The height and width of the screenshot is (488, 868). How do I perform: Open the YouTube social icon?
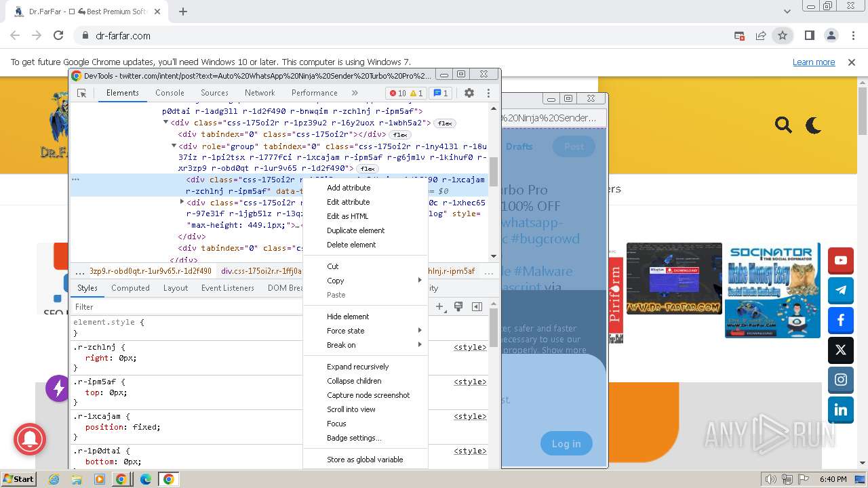[841, 260]
